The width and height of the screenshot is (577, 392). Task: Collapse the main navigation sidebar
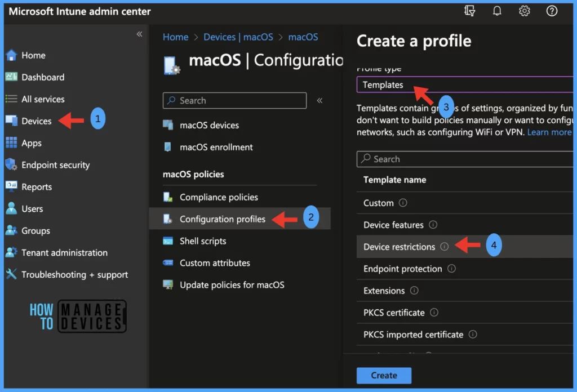click(x=140, y=34)
